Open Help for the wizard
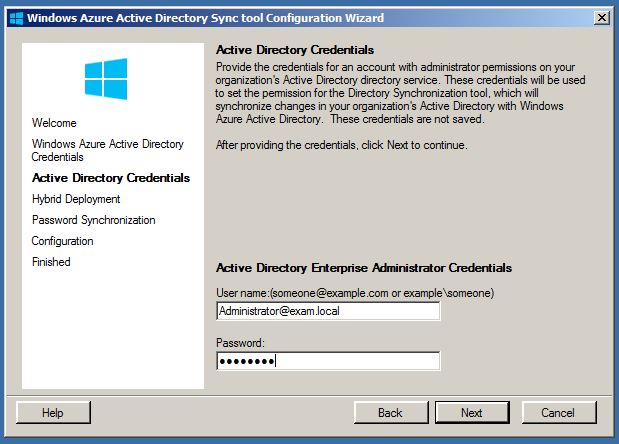Viewport: 619px width, 444px height. point(53,412)
